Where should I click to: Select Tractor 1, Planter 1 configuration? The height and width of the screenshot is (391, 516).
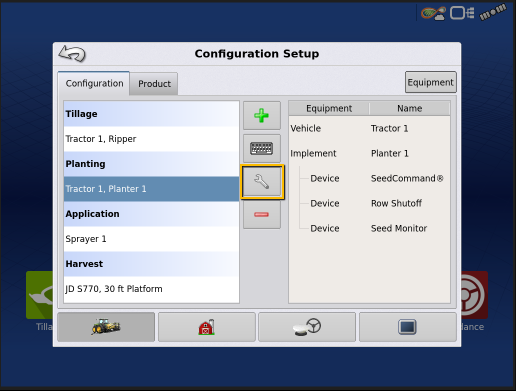(151, 189)
